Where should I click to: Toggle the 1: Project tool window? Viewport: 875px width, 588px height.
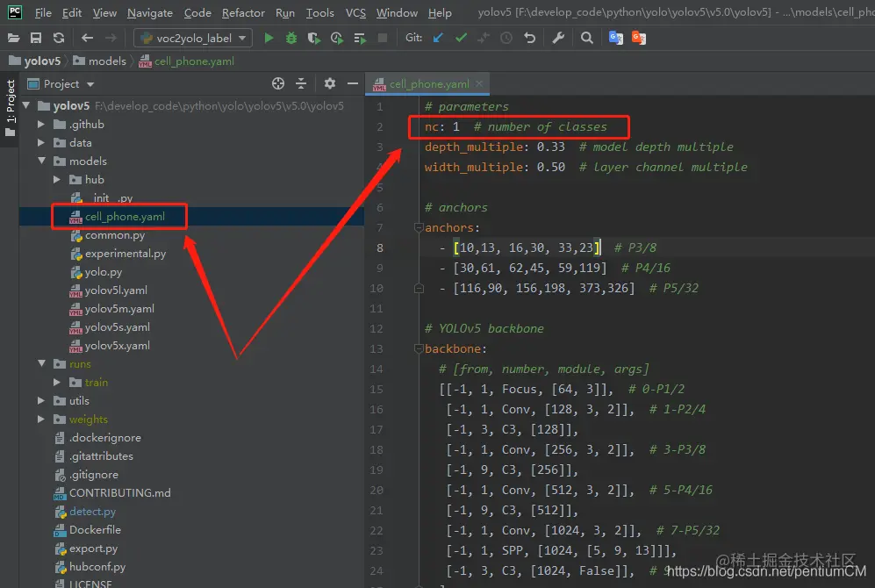tap(10, 108)
